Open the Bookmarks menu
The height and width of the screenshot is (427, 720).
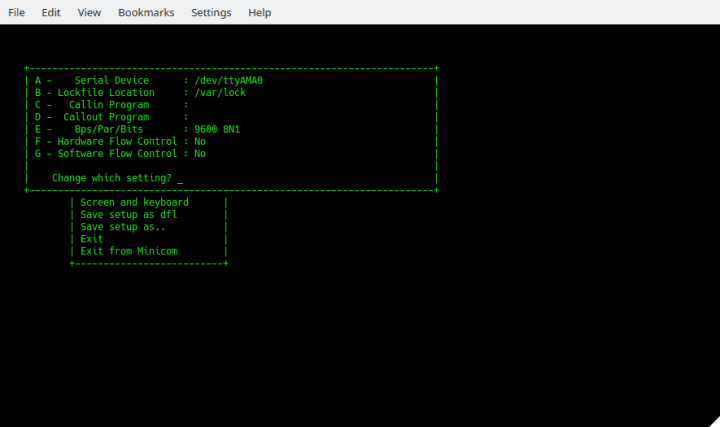pos(146,12)
